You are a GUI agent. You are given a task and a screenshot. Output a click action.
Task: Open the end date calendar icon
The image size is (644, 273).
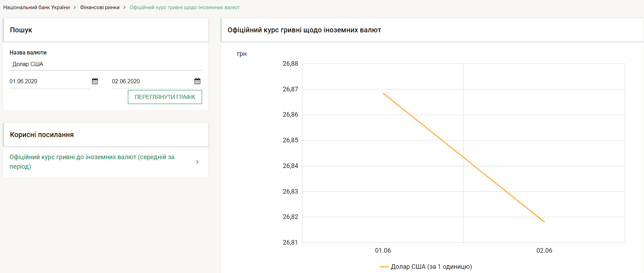(x=197, y=81)
